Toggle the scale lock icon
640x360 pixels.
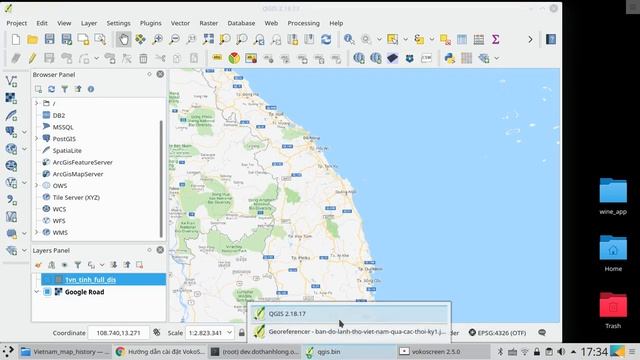coord(242,333)
